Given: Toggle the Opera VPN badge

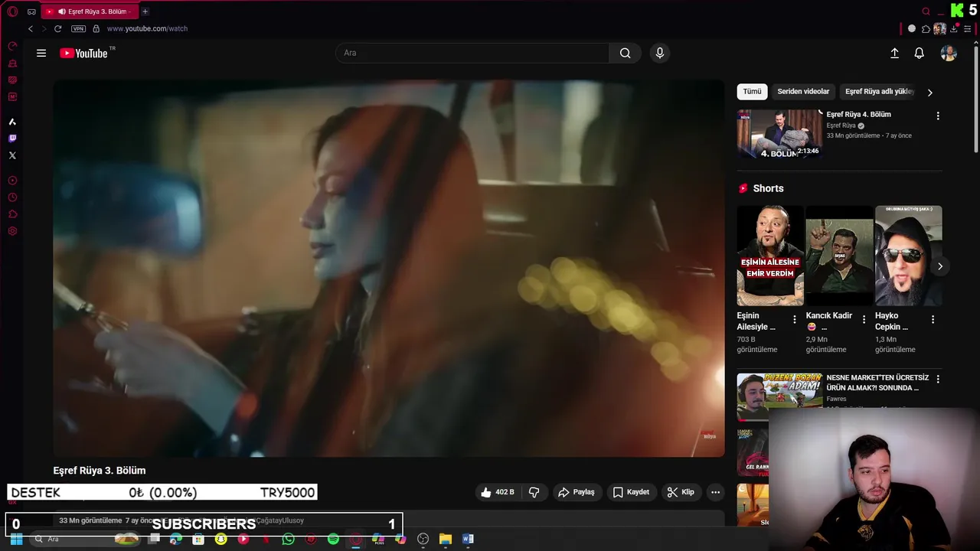Looking at the screenshot, I should [78, 28].
